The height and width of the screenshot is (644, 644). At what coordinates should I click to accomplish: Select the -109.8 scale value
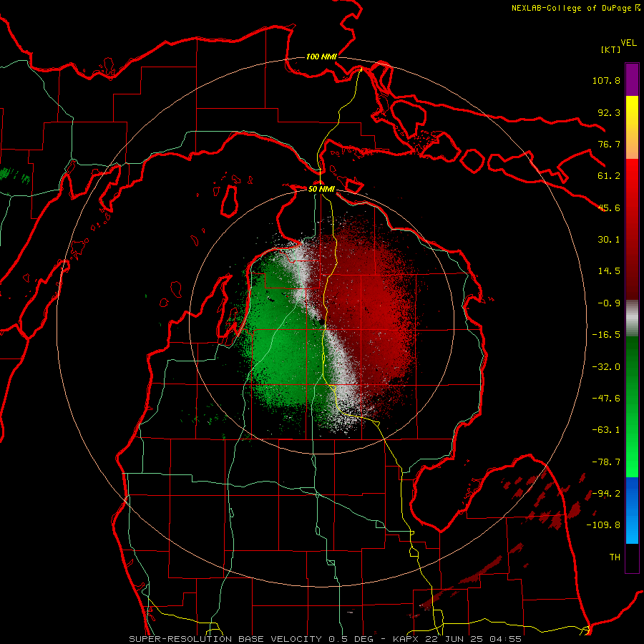603,525
